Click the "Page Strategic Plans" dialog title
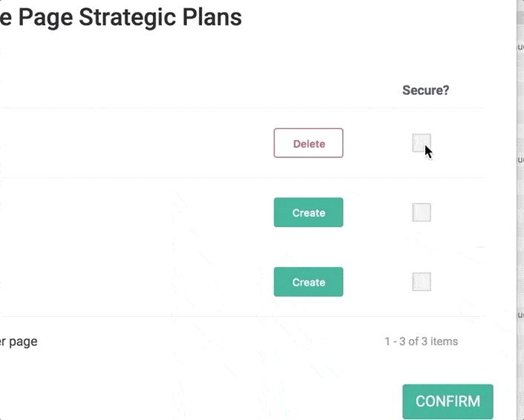This screenshot has width=524, height=420. (x=126, y=16)
